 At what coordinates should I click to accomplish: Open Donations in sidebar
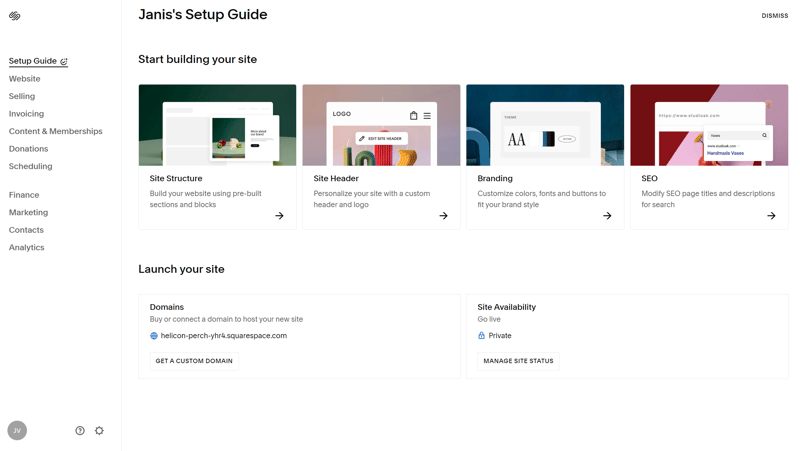(x=29, y=148)
